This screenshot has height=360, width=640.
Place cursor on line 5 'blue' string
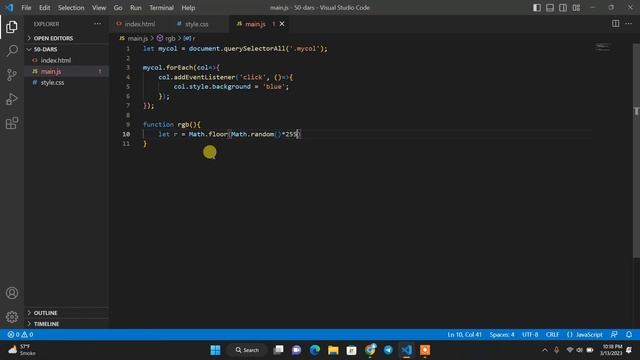pyautogui.click(x=273, y=87)
